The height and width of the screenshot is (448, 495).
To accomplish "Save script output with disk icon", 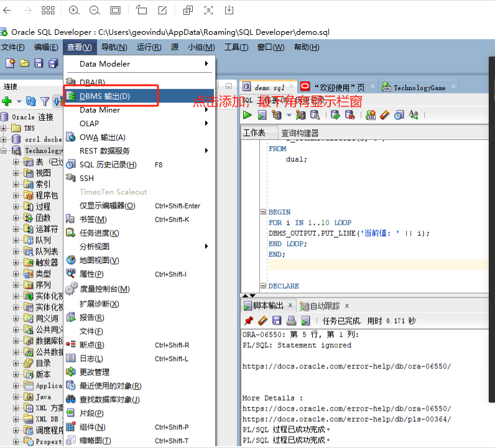I will pyautogui.click(x=277, y=321).
